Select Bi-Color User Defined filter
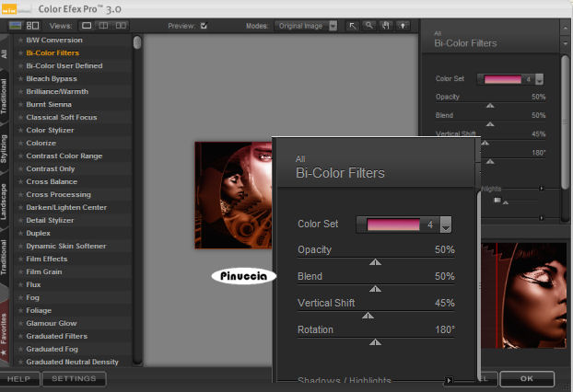The width and height of the screenshot is (573, 392). click(x=64, y=65)
